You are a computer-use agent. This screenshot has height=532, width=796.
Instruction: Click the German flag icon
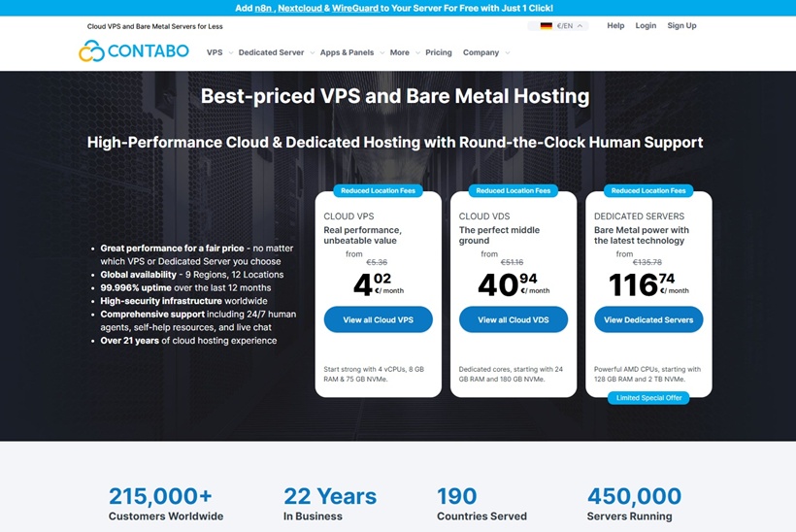(x=546, y=26)
